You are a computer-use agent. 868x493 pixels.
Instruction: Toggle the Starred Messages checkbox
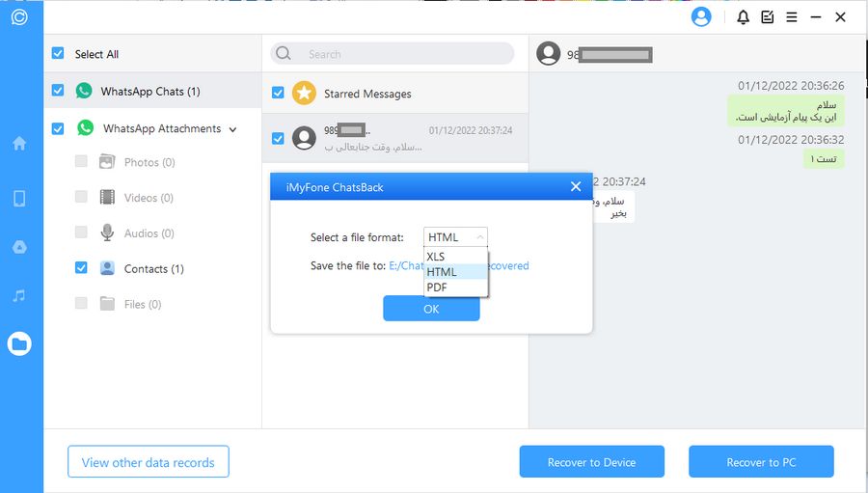click(278, 94)
